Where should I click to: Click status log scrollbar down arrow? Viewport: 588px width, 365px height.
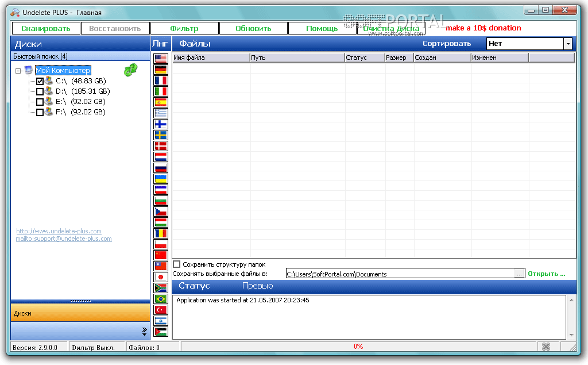[571, 335]
